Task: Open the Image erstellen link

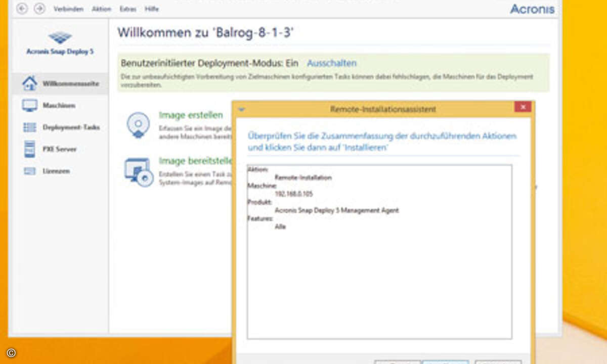Action: pos(191,115)
